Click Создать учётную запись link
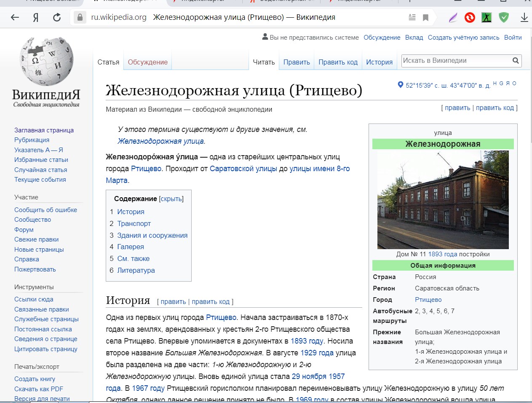This screenshot has width=532, height=403. pos(463,38)
